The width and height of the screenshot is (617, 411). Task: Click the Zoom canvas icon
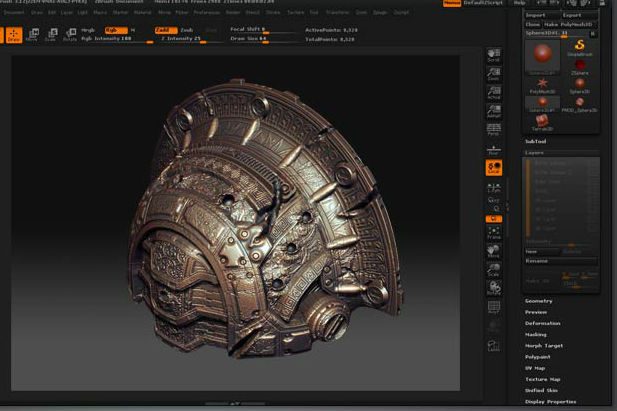[494, 74]
